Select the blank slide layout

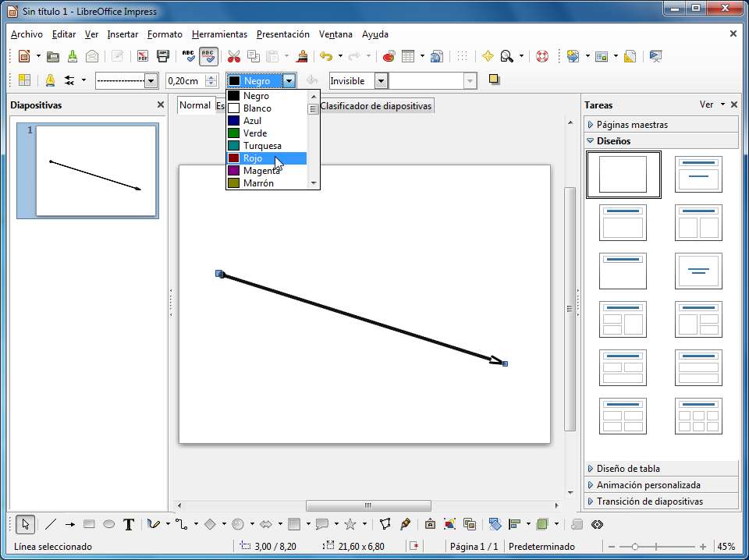[623, 175]
